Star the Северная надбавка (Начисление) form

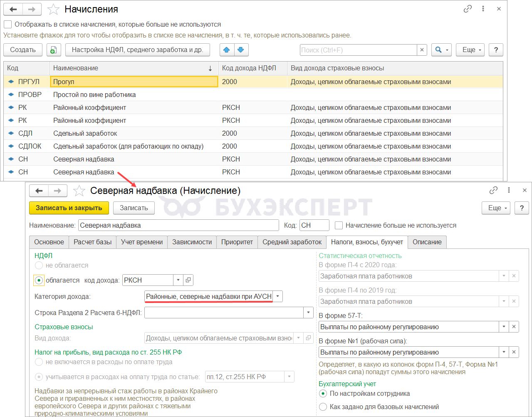coord(79,191)
